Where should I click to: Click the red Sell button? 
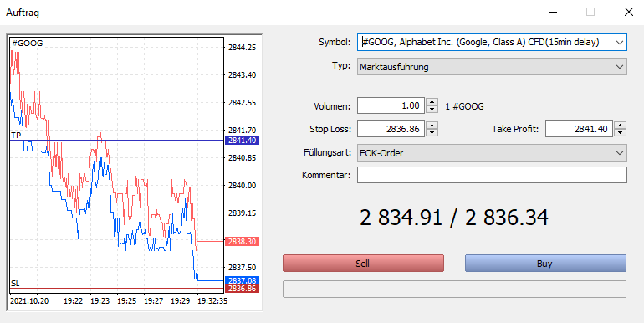pyautogui.click(x=363, y=264)
